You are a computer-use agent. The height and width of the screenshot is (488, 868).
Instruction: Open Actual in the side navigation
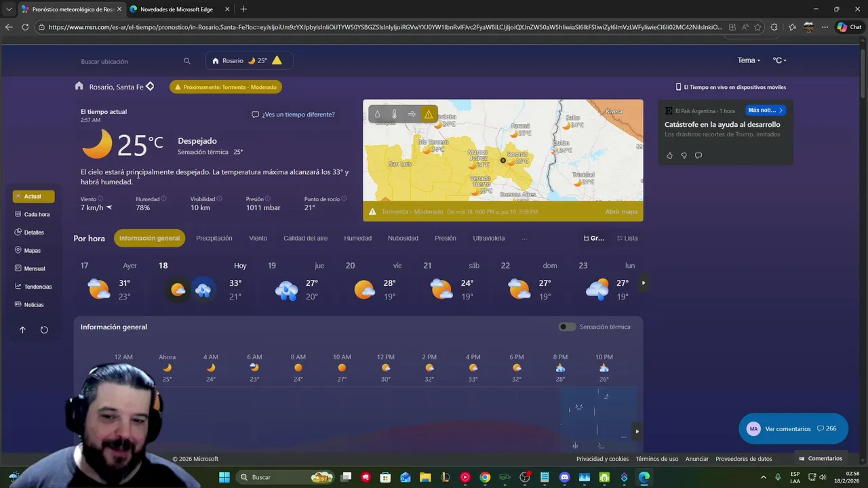click(x=33, y=197)
